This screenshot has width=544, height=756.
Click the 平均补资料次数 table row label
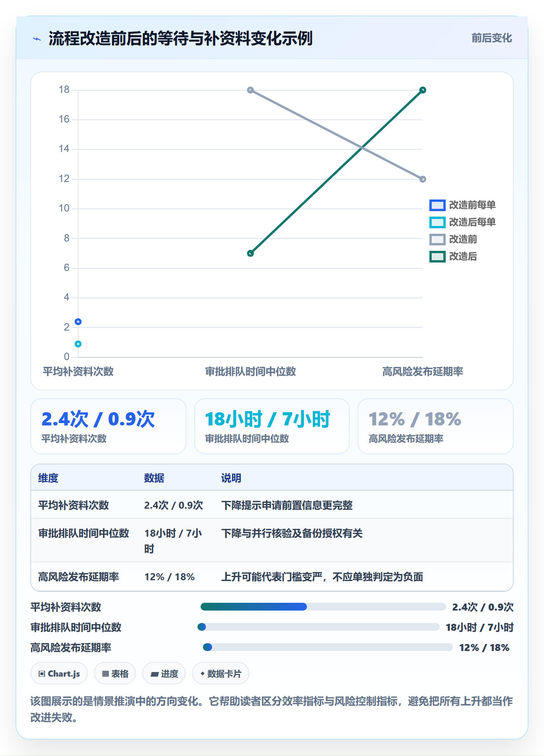tap(73, 505)
